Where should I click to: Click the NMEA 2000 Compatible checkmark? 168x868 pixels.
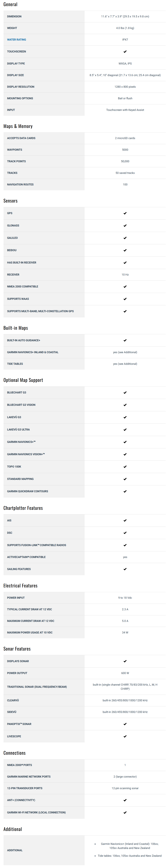click(125, 287)
